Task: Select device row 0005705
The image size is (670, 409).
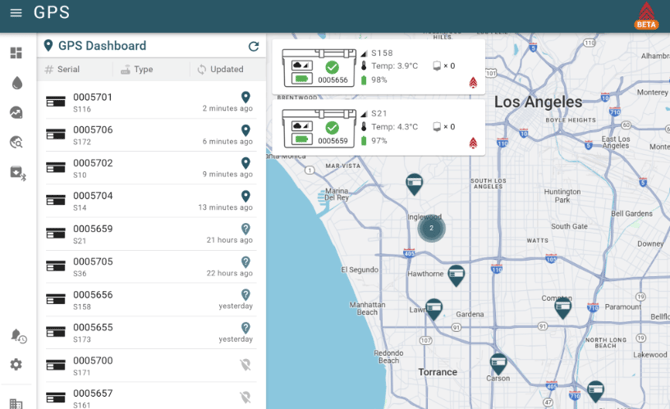Action: 151,267
